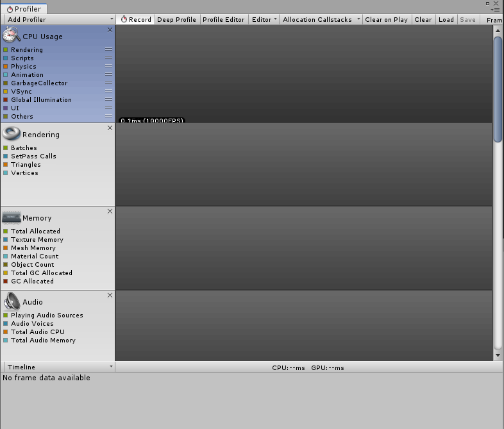
Task: Open the Timeline view dropdown
Action: [59, 367]
